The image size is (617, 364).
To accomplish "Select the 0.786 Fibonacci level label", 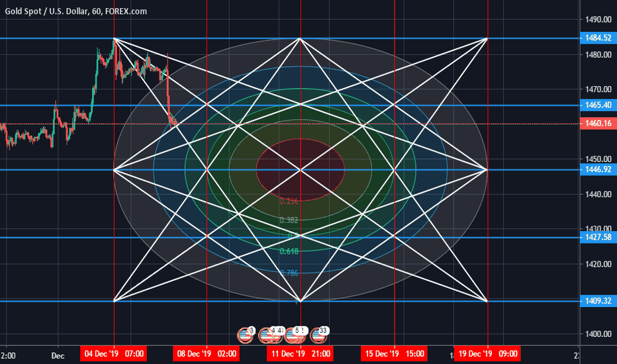I will pos(288,273).
